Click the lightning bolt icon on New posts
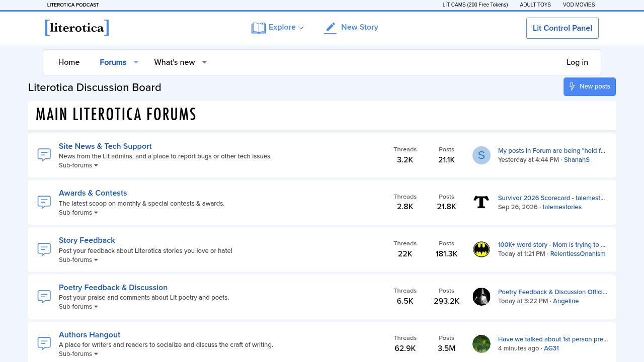 572,86
